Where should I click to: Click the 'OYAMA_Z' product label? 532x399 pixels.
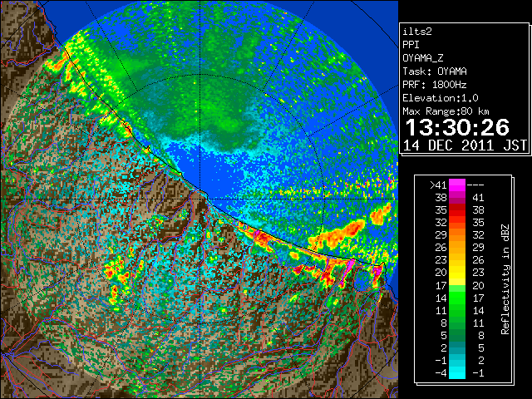pos(423,58)
